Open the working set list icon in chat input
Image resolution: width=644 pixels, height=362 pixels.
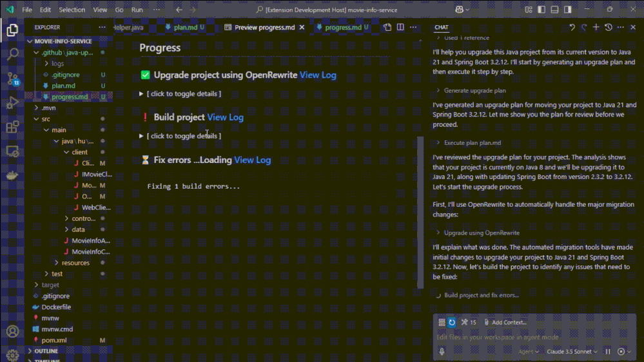point(442,322)
